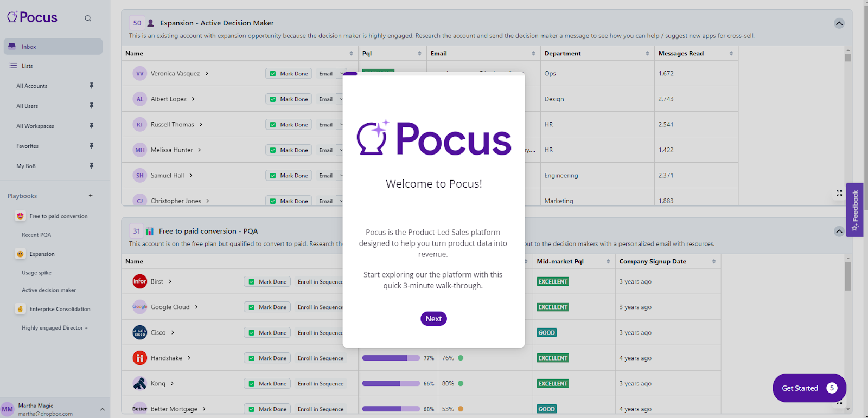Click Handshake 77% progress bar
The height and width of the screenshot is (418, 868).
[391, 358]
